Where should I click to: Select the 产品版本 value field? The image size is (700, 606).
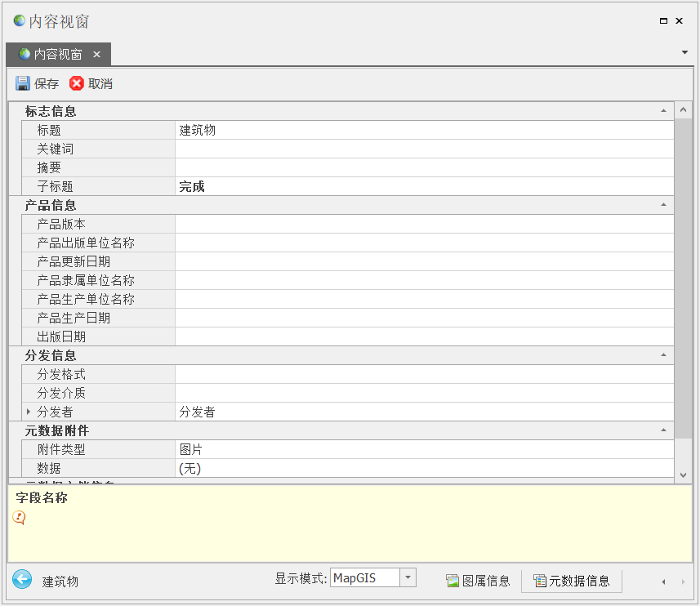[423, 224]
